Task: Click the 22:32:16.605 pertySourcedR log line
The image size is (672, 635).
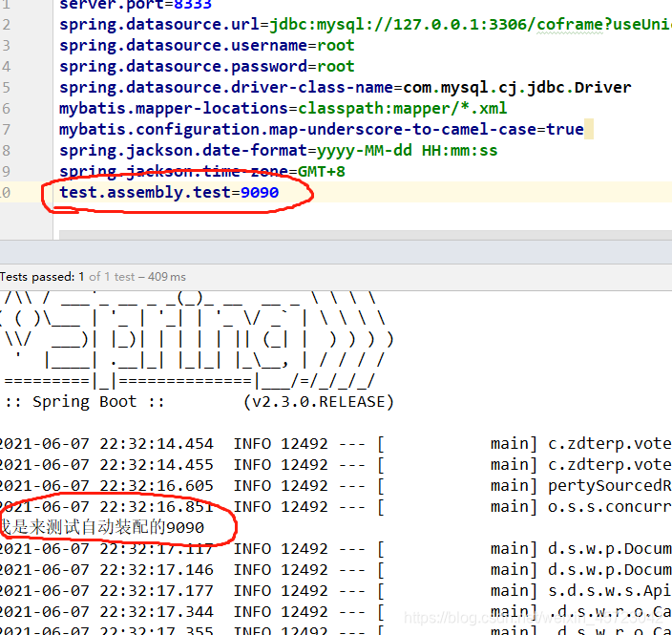Action: coord(336,486)
